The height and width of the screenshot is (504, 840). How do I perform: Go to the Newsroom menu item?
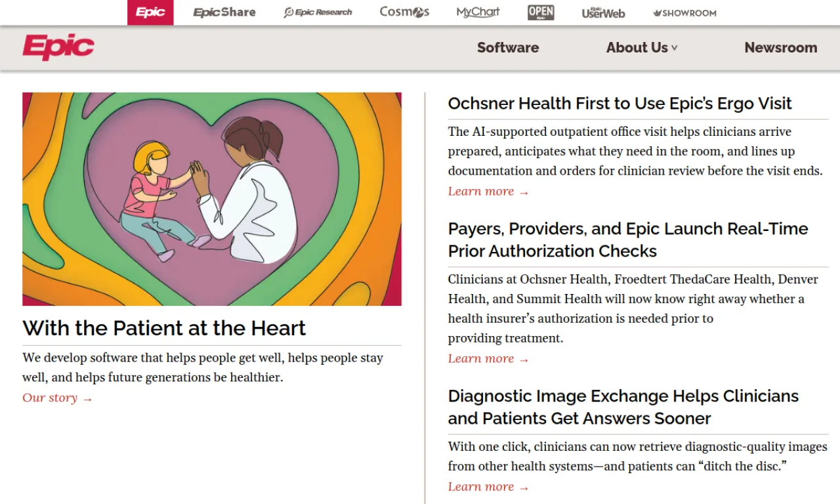781,47
